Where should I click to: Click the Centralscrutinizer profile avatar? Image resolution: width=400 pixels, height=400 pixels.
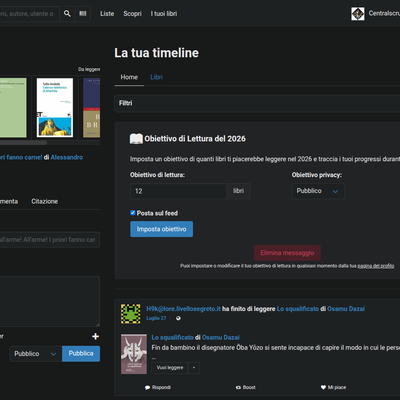click(x=358, y=14)
